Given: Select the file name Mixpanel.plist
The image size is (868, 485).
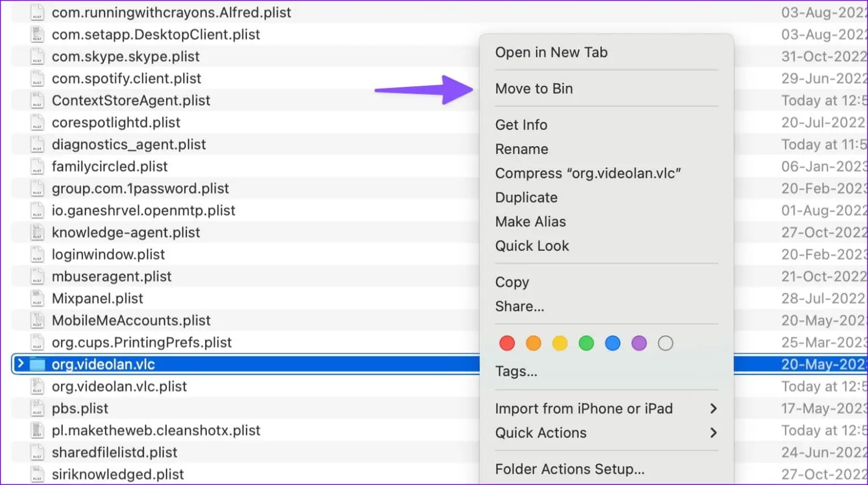Looking at the screenshot, I should (98, 299).
